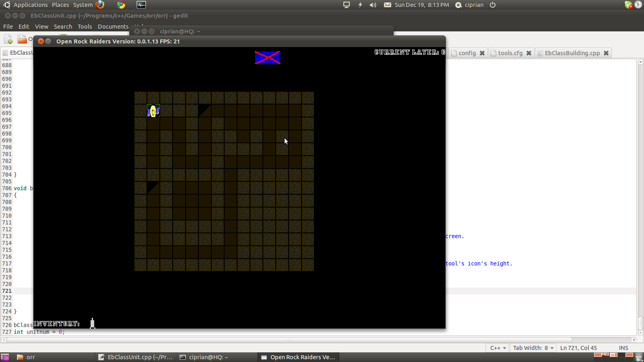This screenshot has height=362, width=644.
Task: Click the ciprian@HQ terminal title bar
Action: point(262,31)
